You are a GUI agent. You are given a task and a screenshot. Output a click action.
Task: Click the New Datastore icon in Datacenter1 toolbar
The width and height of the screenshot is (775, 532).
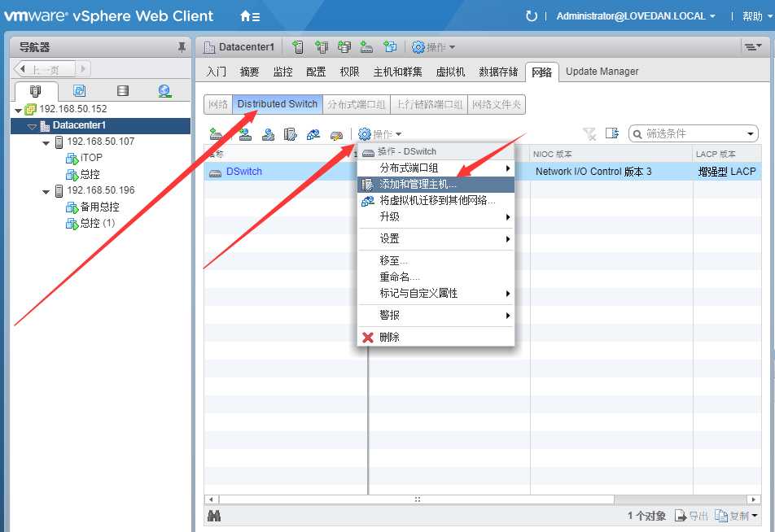coord(344,47)
